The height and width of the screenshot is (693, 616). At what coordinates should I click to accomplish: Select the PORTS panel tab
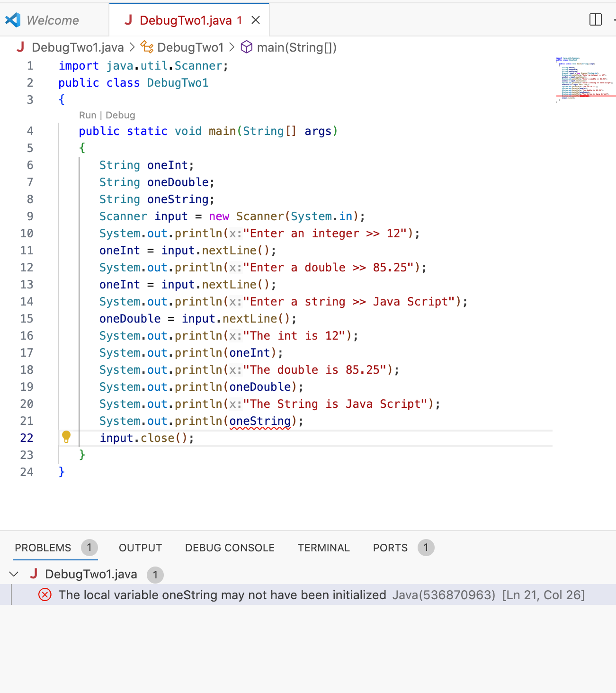pos(390,548)
